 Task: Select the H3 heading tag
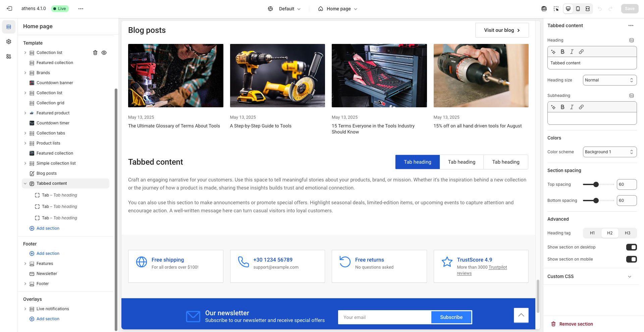tap(627, 233)
